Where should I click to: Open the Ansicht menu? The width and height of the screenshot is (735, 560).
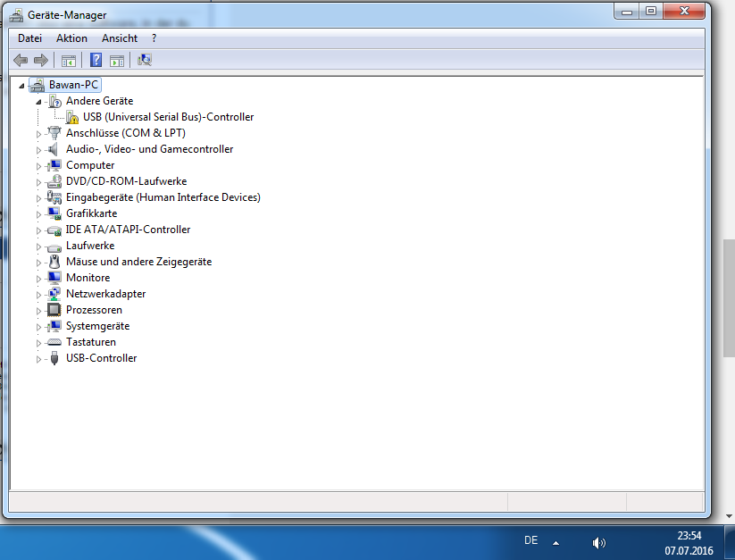coord(120,38)
